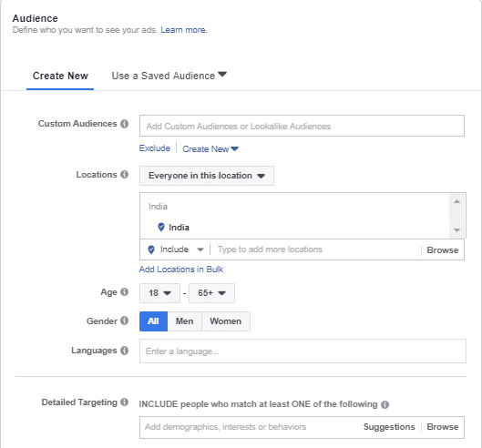Select Men gender option

pos(184,321)
